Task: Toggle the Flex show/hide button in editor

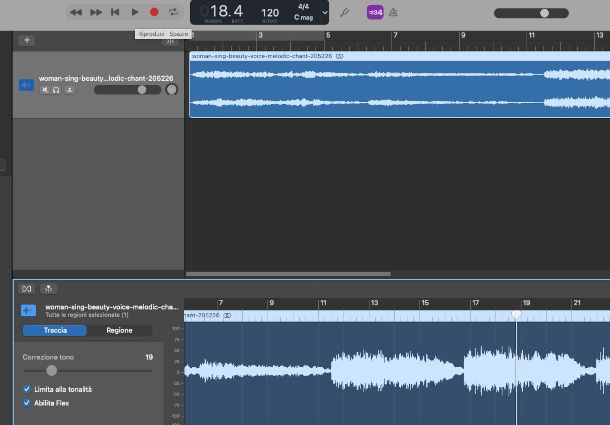Action: 26,289
